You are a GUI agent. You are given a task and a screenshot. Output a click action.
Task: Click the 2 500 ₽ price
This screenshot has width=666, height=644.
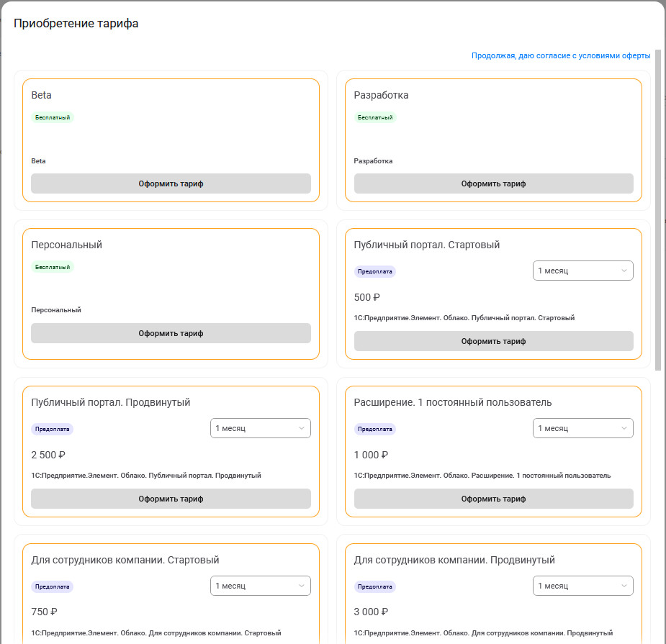(x=48, y=455)
